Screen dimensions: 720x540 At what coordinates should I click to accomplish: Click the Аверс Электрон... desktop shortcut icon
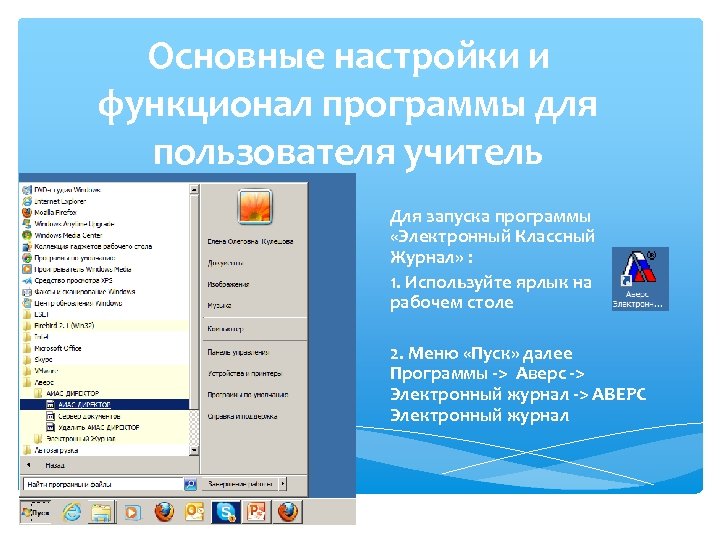(x=640, y=279)
